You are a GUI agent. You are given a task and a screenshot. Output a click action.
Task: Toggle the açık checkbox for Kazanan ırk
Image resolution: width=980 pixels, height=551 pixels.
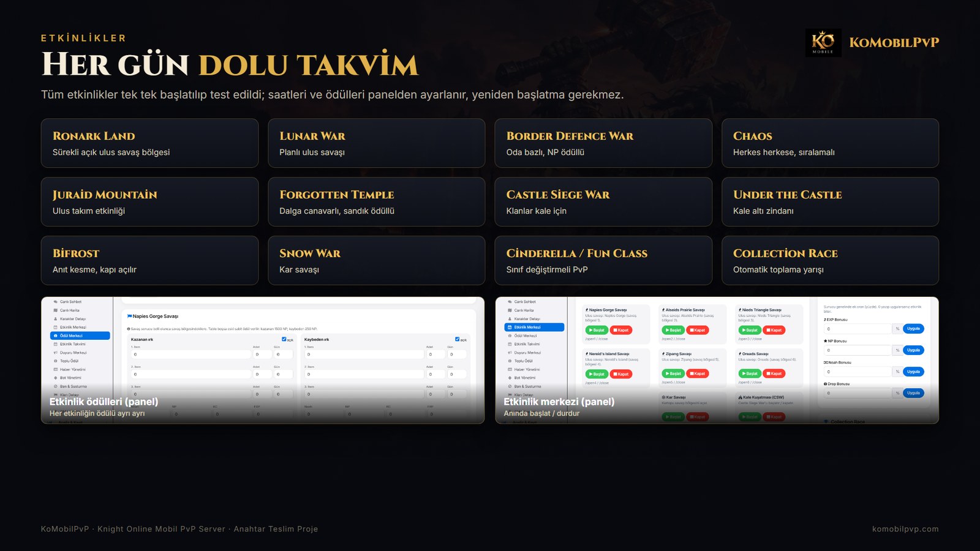point(284,339)
